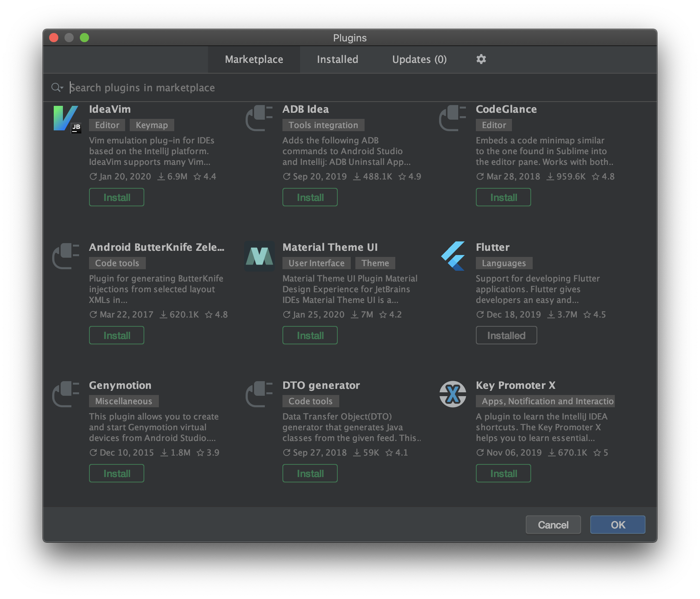
Task: Open search options magnifier dropdown
Action: tap(57, 88)
